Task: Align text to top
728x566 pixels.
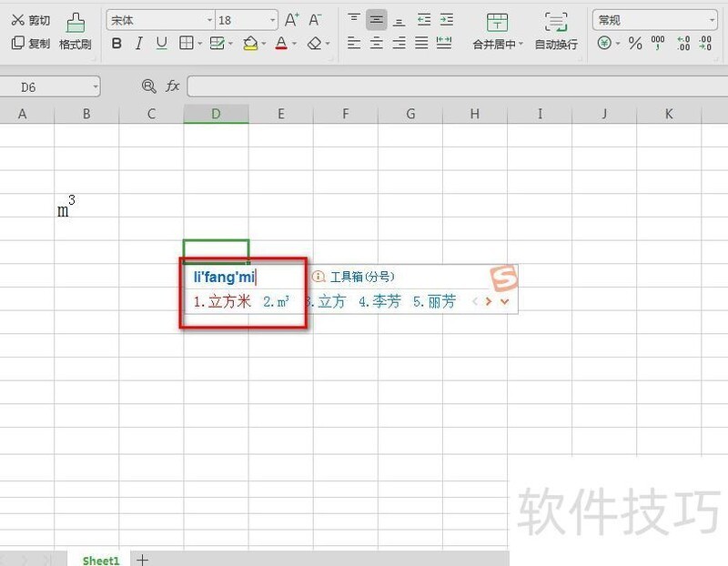Action: point(354,19)
